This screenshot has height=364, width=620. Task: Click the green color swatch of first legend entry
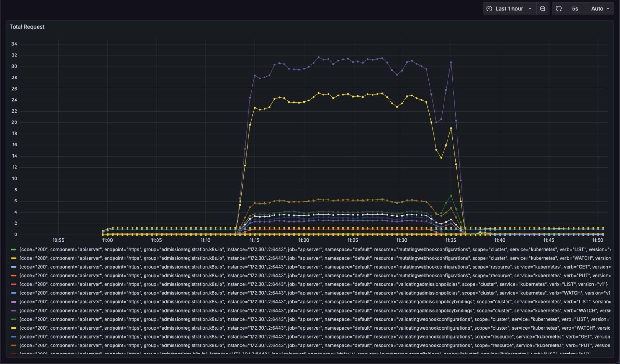[14, 249]
